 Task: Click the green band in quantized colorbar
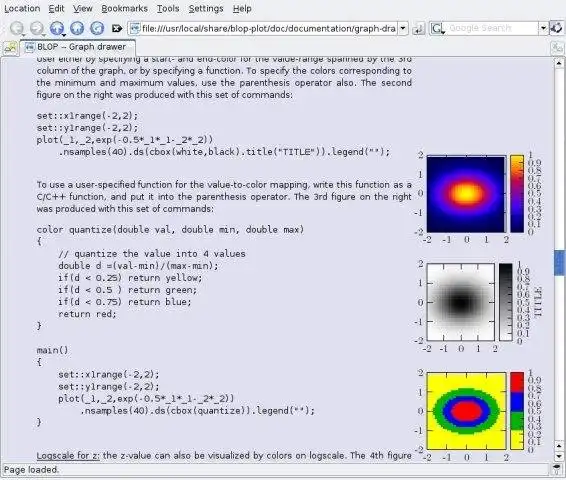pos(517,421)
